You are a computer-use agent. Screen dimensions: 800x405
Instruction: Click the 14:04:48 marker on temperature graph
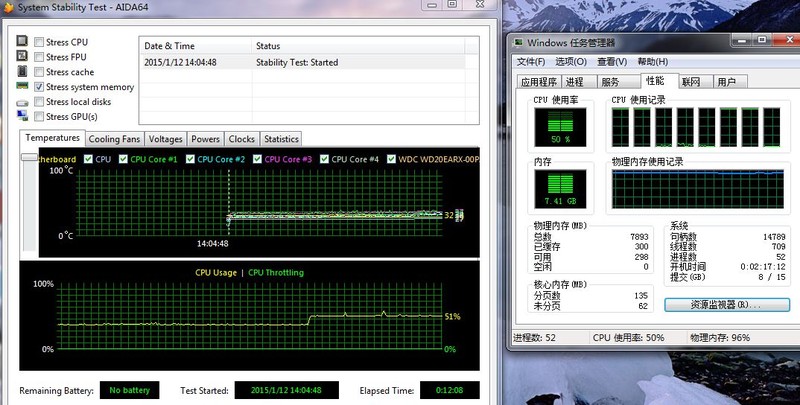point(213,243)
